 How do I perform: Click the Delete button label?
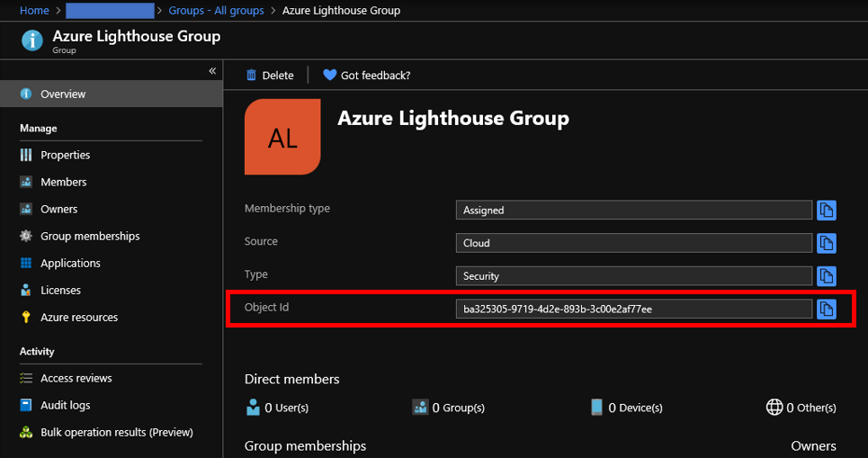(x=278, y=76)
